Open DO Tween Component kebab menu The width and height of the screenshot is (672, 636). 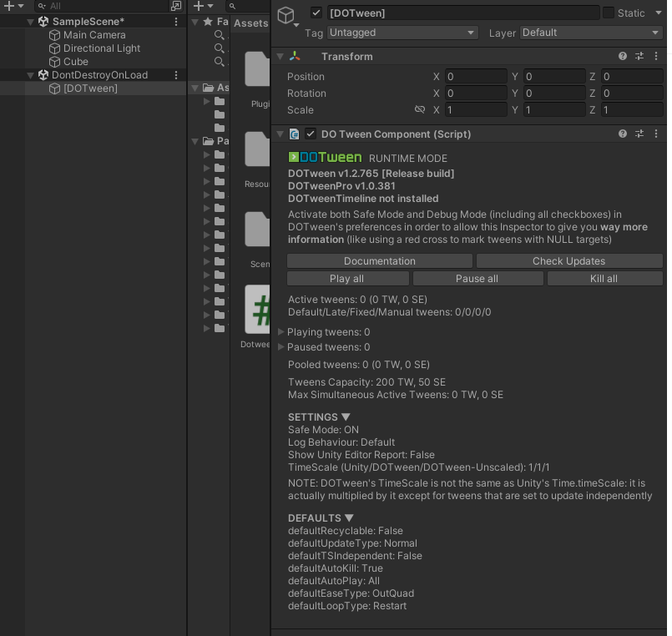click(656, 134)
